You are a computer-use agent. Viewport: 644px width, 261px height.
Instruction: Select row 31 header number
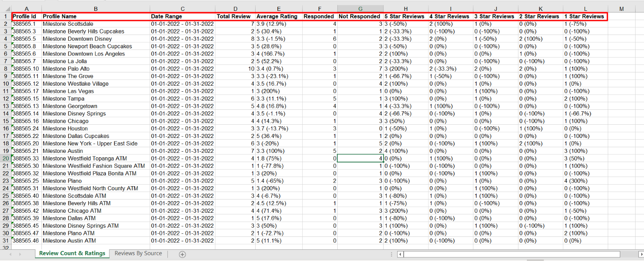coord(6,240)
